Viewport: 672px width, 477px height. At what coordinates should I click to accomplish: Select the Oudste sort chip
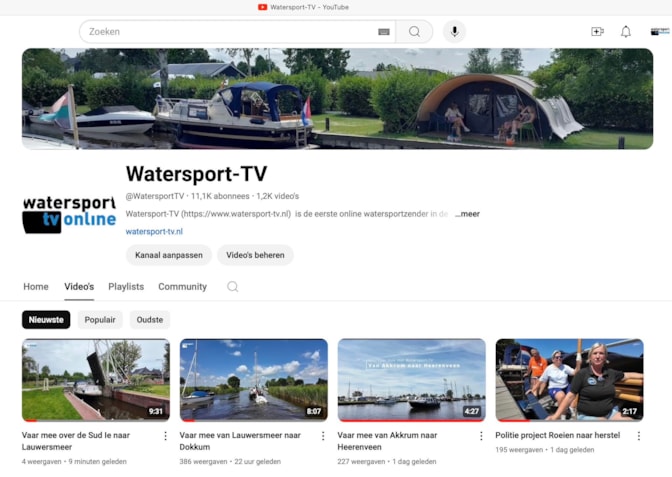point(150,320)
